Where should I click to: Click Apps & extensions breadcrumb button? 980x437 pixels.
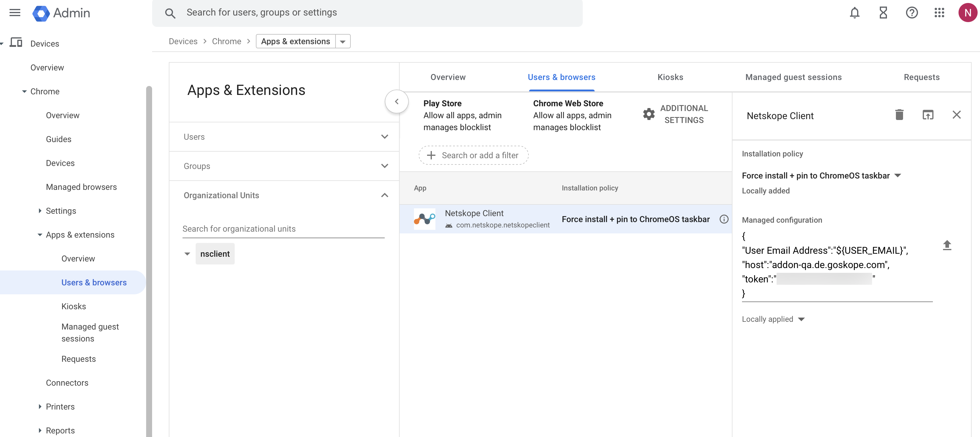click(295, 41)
